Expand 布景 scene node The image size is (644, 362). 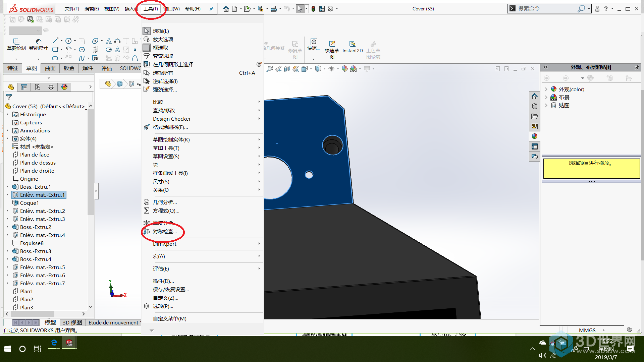click(x=546, y=97)
